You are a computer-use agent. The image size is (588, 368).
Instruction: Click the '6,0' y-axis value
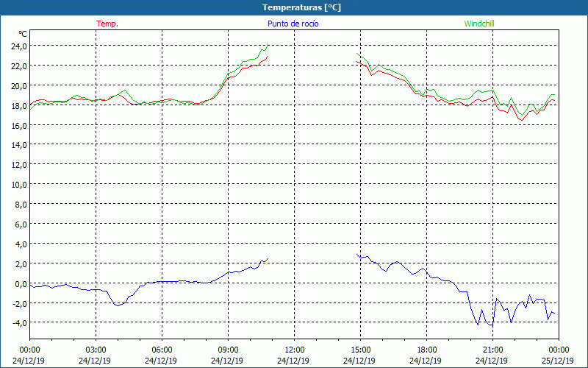(x=21, y=224)
